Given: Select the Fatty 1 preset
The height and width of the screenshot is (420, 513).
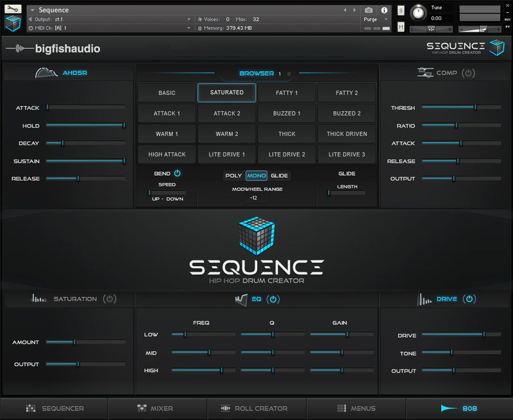Looking at the screenshot, I should tap(287, 93).
